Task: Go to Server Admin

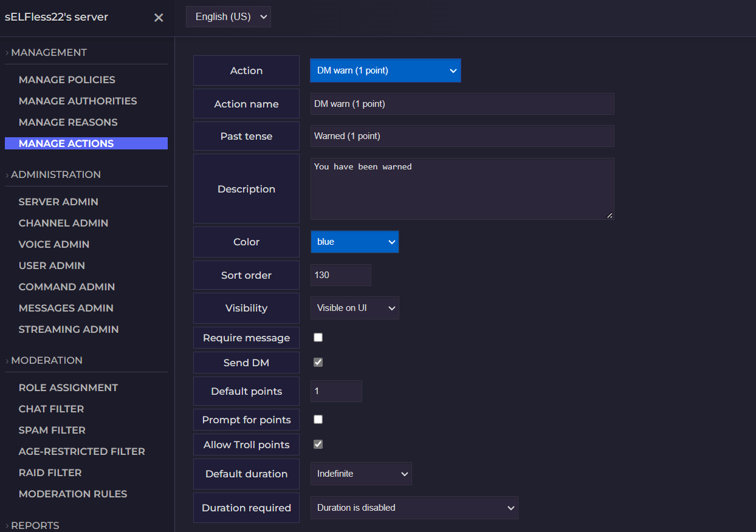Action: click(58, 202)
